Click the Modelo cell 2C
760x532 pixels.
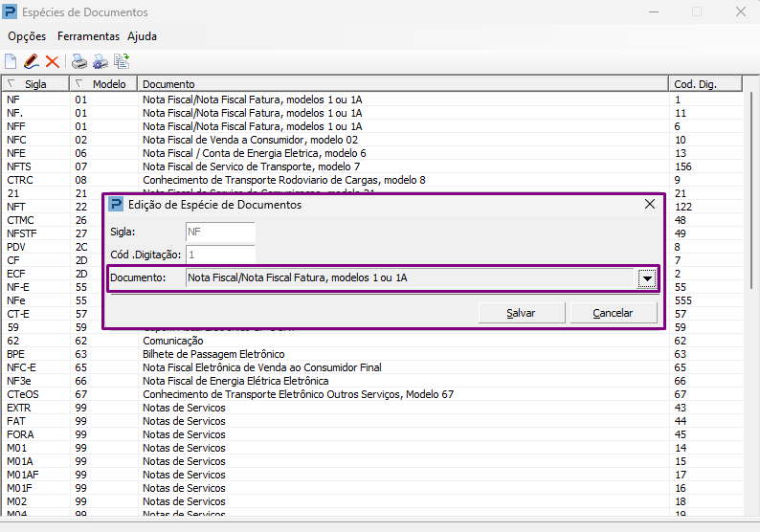point(81,247)
